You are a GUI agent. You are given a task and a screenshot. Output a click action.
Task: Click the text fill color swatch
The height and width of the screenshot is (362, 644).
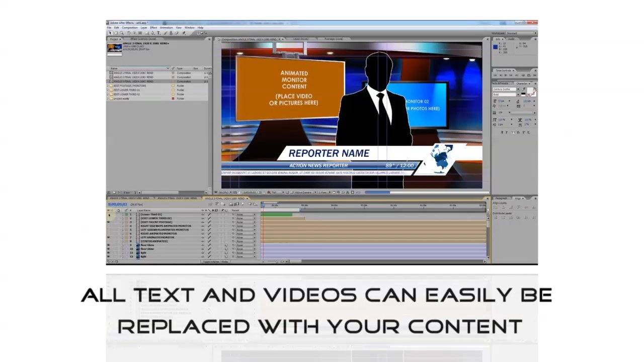(530, 90)
